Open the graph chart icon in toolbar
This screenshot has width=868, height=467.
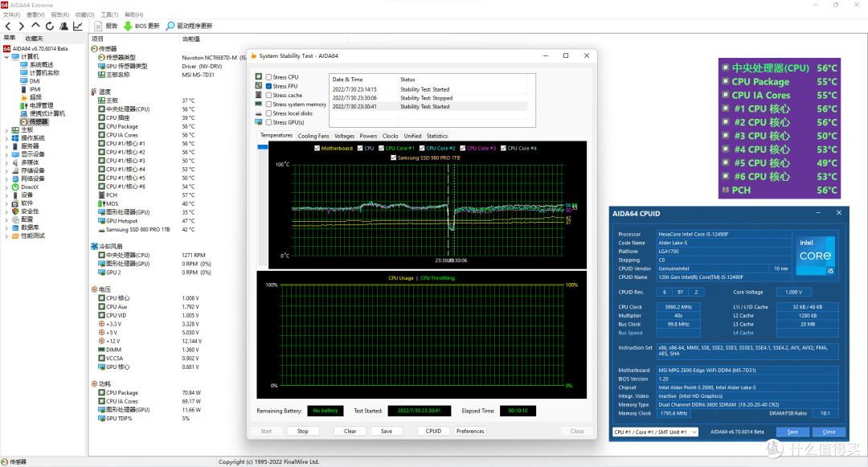point(78,26)
